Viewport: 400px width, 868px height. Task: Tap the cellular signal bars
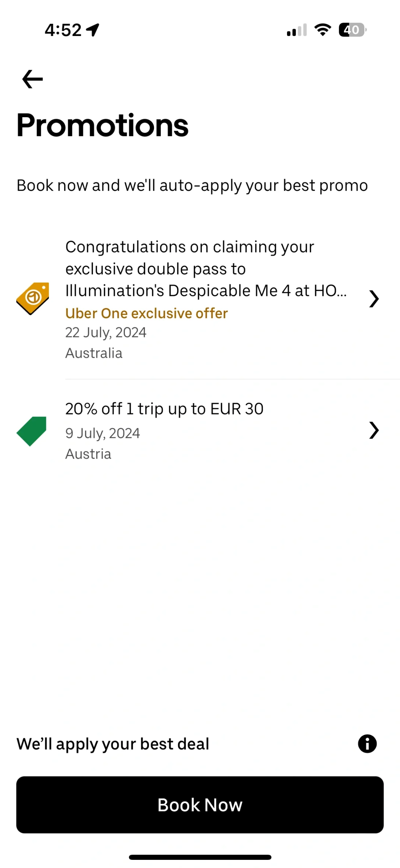[297, 30]
